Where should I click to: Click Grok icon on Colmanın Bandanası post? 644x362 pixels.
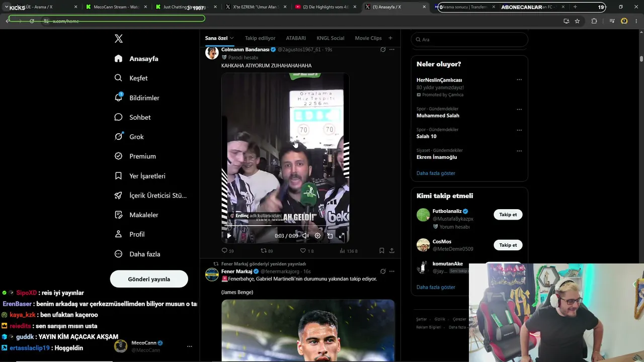coord(383,49)
